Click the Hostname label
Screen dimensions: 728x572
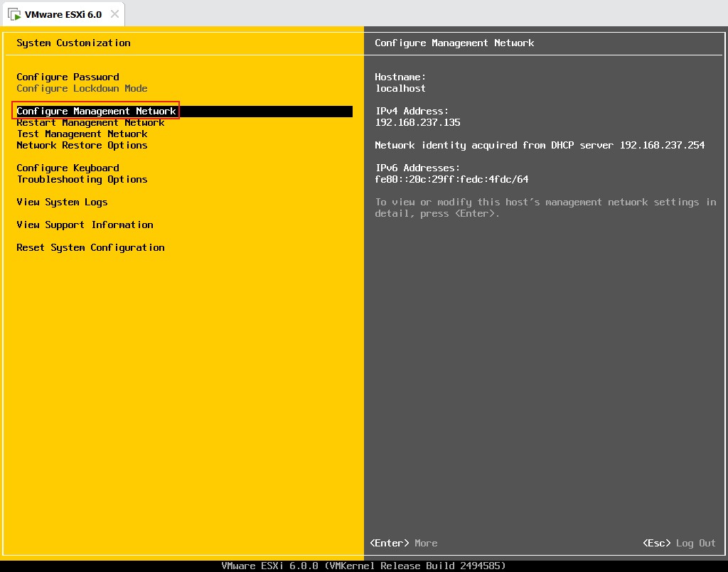click(400, 77)
